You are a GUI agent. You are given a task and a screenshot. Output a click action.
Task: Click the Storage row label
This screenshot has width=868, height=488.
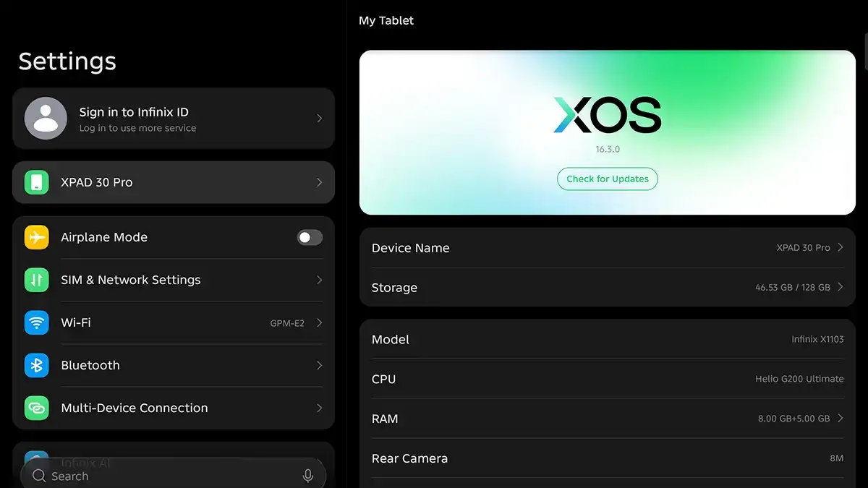pyautogui.click(x=394, y=288)
